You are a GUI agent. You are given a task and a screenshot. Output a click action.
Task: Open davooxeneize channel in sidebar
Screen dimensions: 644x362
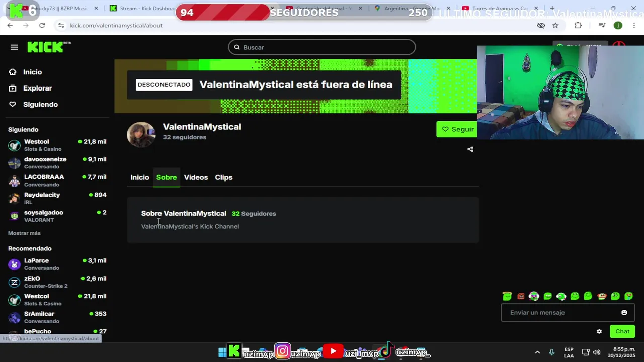tap(57, 163)
